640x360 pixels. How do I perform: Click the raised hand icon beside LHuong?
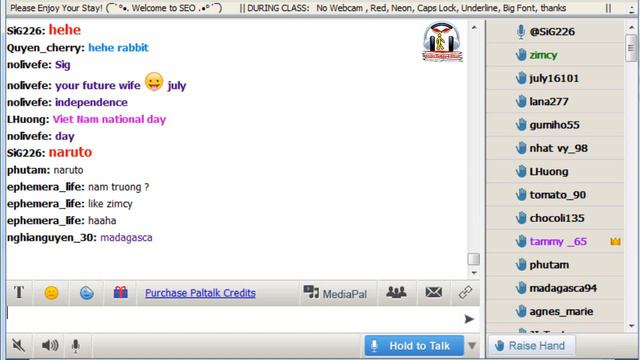point(520,171)
